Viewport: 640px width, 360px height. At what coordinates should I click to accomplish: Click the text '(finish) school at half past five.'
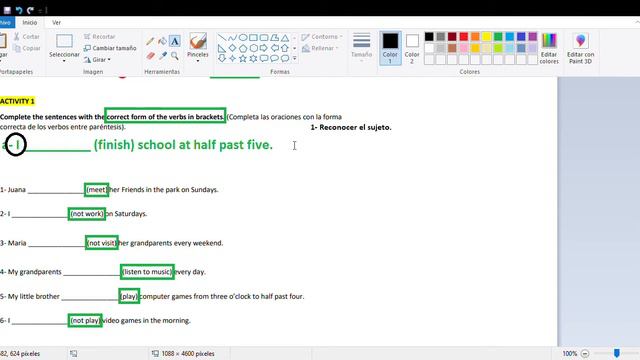point(183,145)
